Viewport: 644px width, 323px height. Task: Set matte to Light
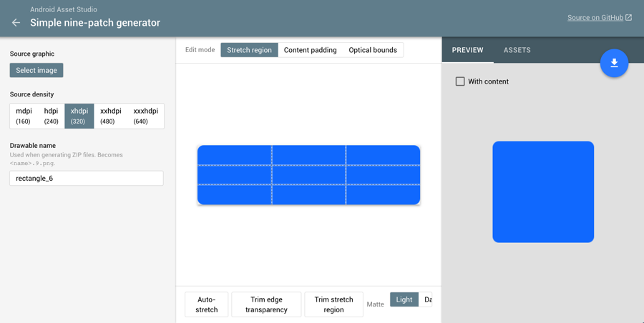tap(404, 299)
